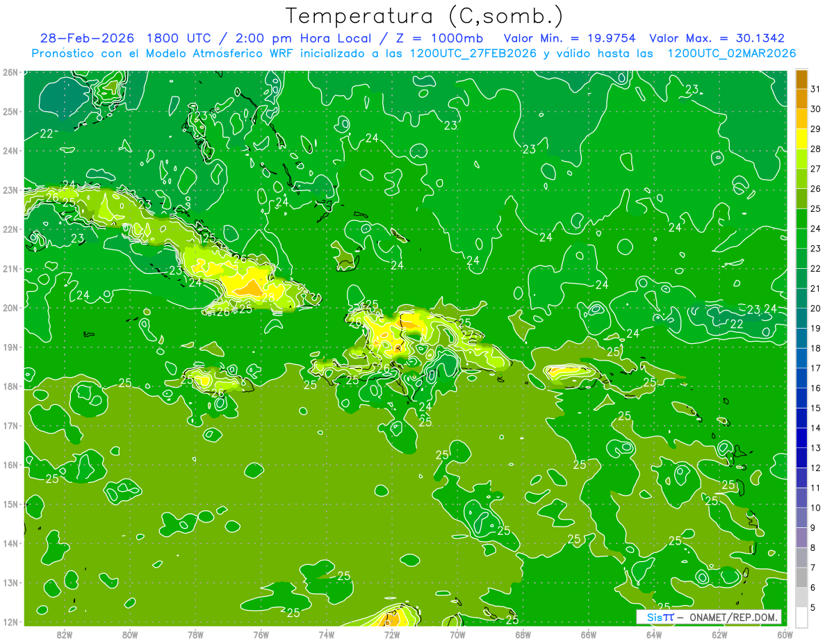Viewport: 834px width, 644px height.
Task: Click the '82W' longitude axis label
Action: [65, 634]
